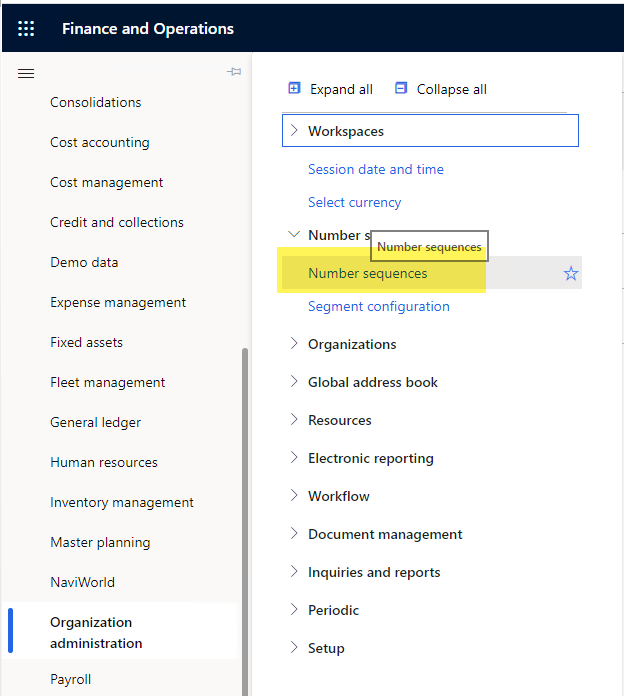The height and width of the screenshot is (696, 624).
Task: Go to Organization administration module
Action: point(96,633)
